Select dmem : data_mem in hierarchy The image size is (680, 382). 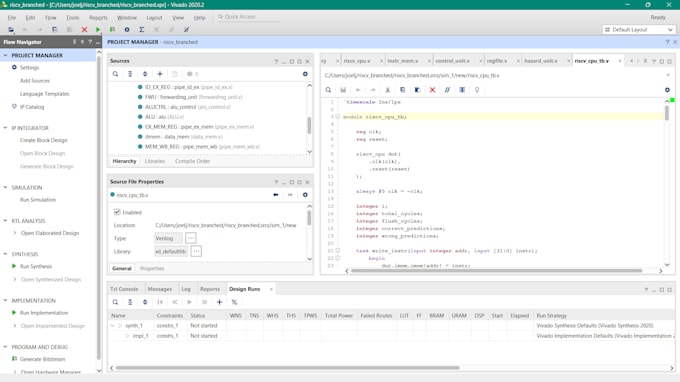184,137
